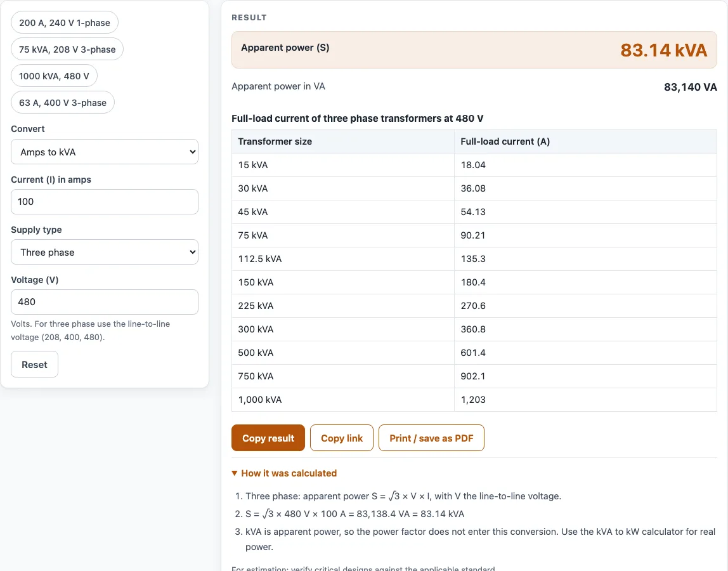Viewport: 728px width, 571px height.
Task: Select the 45 kVA table cell
Action: click(x=343, y=212)
